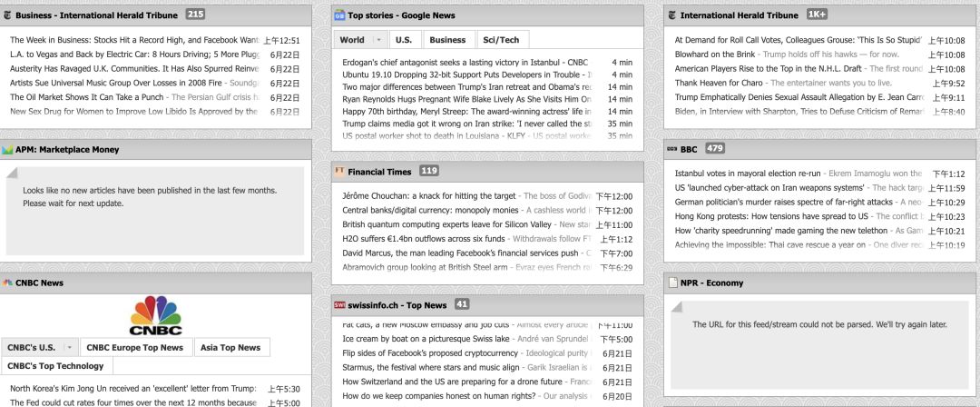Open 'American Players Rise to the Top in the N.H.L. Draft'
This screenshot has width=980, height=407.
point(769,68)
